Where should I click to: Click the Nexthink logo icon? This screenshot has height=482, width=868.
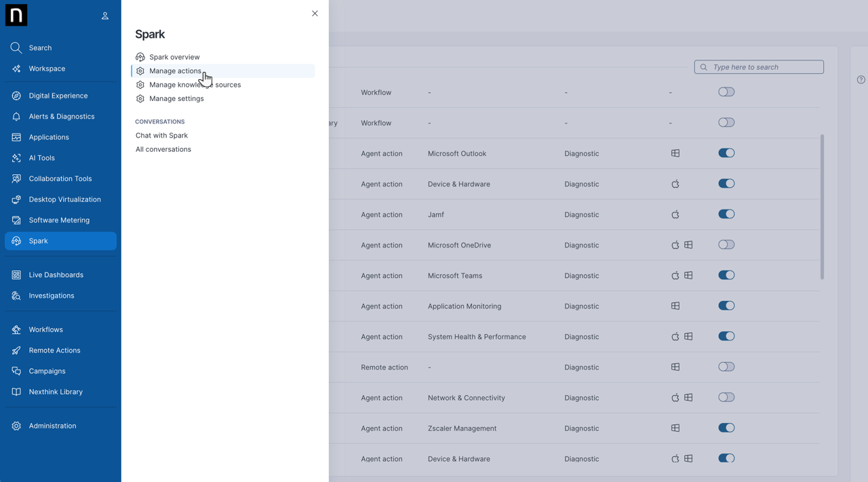pyautogui.click(x=16, y=15)
